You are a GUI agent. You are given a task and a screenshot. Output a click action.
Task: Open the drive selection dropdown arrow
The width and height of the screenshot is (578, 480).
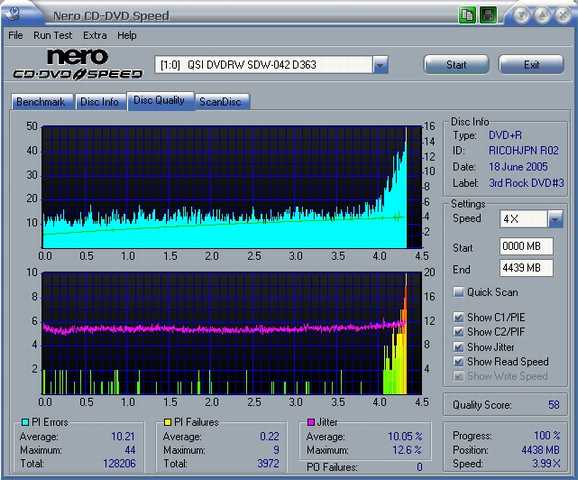[x=380, y=65]
